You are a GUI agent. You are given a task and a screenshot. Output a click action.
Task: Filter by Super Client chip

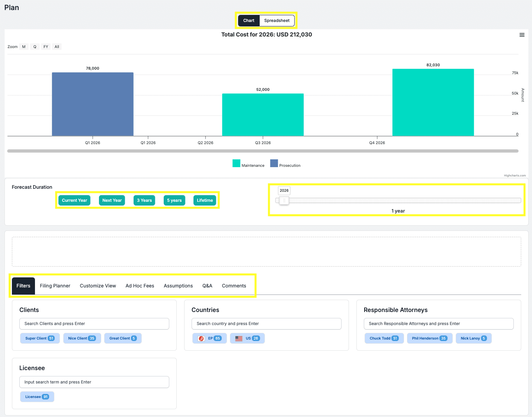coord(40,338)
